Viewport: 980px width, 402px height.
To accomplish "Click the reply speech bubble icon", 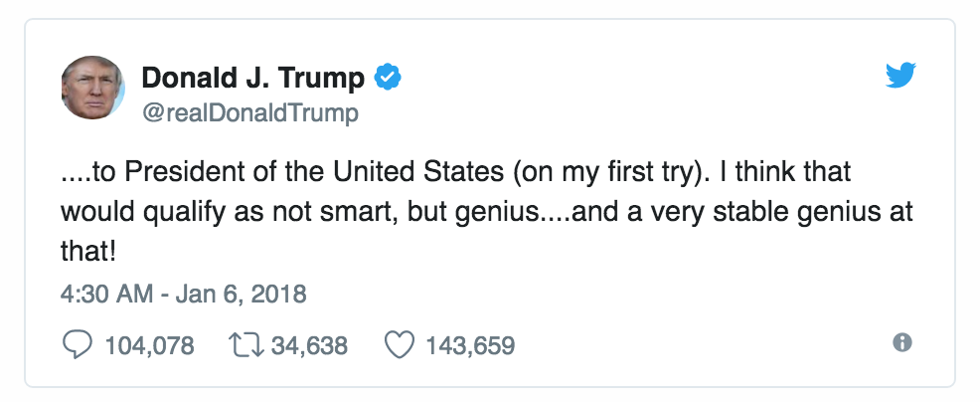I will [77, 345].
